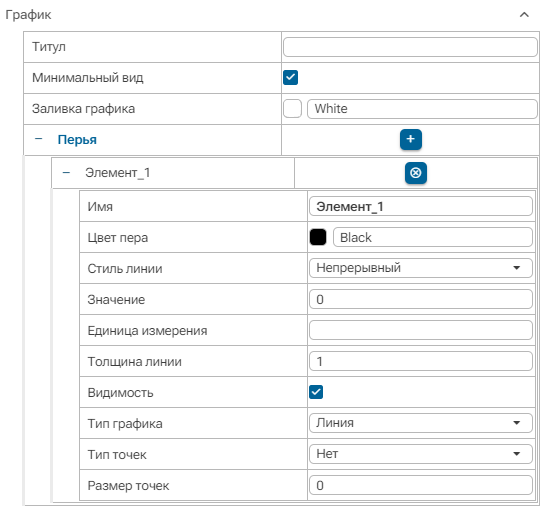The height and width of the screenshot is (508, 540).
Task: Toggle the Видимость checkbox
Action: tap(316, 392)
